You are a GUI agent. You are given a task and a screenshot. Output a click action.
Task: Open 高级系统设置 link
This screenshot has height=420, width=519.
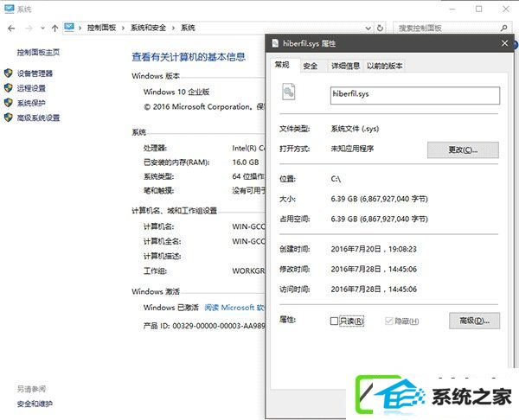(x=38, y=118)
